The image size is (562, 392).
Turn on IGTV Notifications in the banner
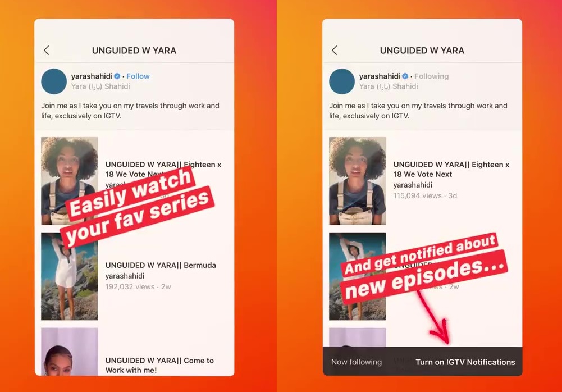[465, 362]
